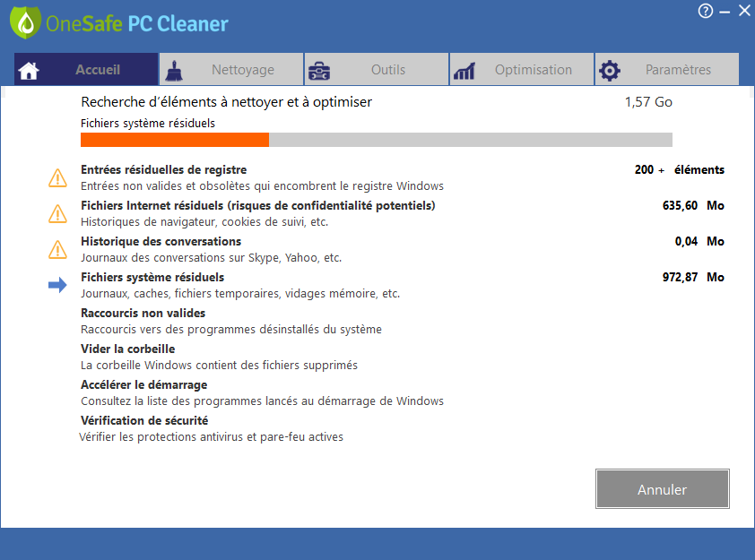Click the chart icon on Optimisation tab

[464, 71]
